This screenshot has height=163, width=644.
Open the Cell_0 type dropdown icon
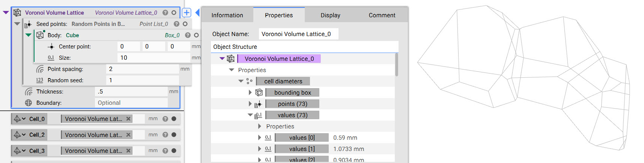[x=20, y=119]
